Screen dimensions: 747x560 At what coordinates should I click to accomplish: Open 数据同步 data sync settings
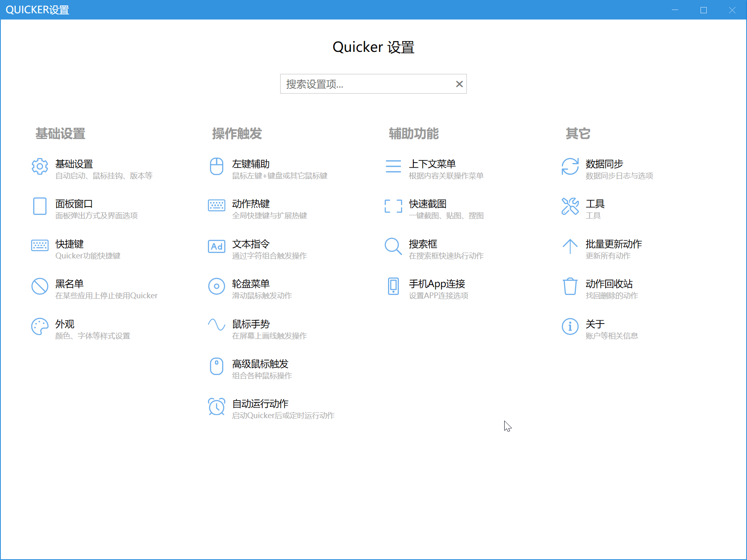pos(608,169)
